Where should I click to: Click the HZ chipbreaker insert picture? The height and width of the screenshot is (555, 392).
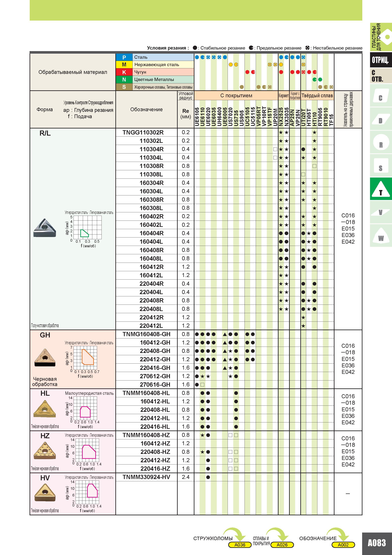pyautogui.click(x=45, y=451)
